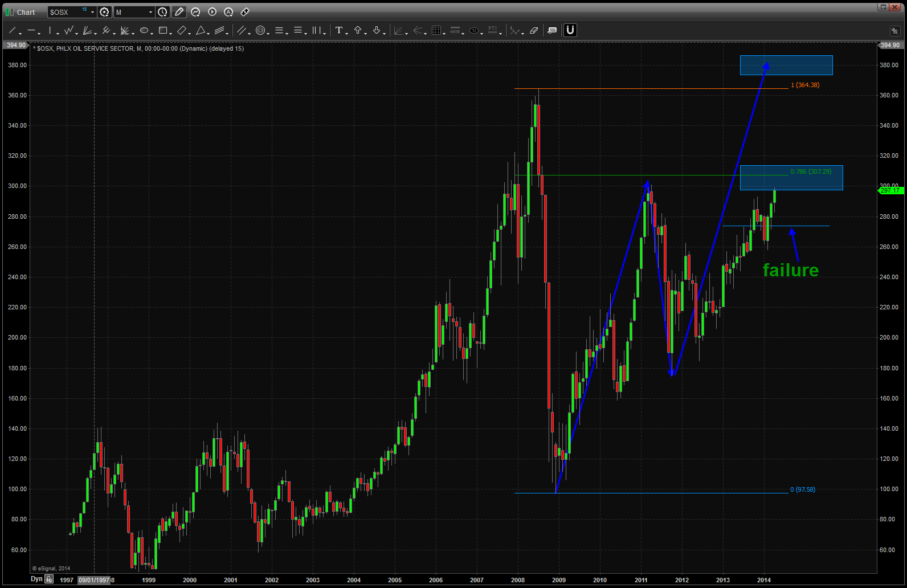The height and width of the screenshot is (588, 907).
Task: Expand the horizontal line tool options arrow
Action: click(x=39, y=33)
